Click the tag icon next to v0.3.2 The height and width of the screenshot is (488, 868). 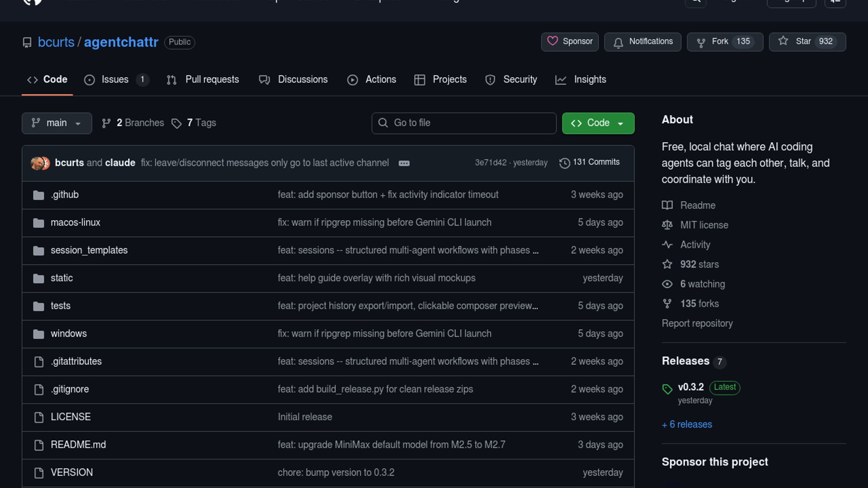tap(667, 389)
